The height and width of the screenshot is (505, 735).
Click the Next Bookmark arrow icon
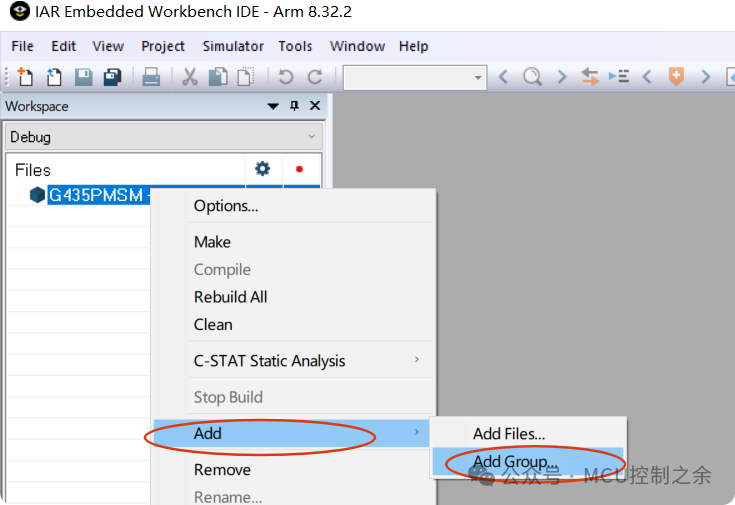click(x=705, y=76)
